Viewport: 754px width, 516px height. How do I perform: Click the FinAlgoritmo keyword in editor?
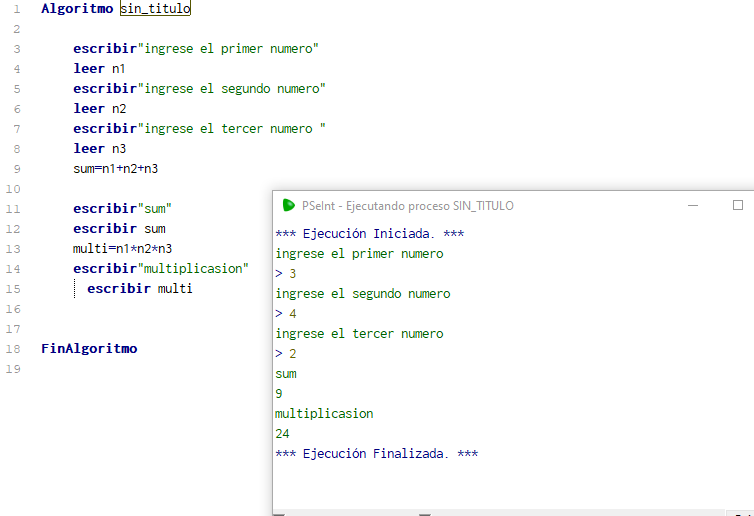(x=89, y=349)
